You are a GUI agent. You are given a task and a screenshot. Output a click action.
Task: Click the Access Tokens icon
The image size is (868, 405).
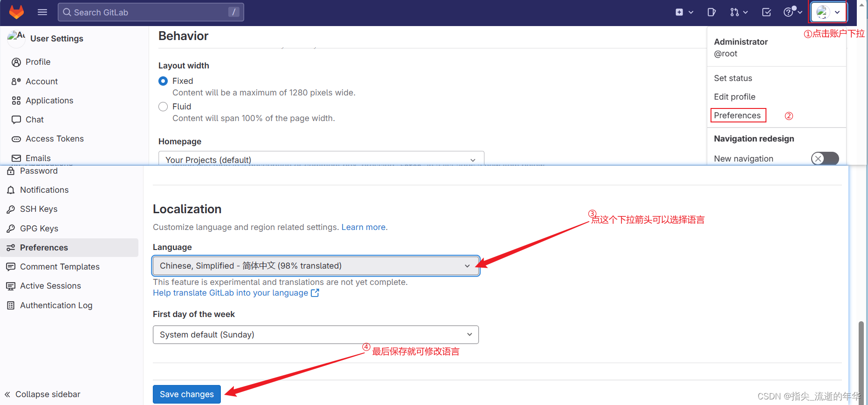[x=16, y=139]
